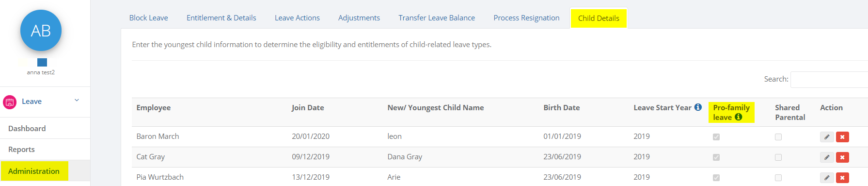
Task: Open the Entitlement & Details tab
Action: (x=221, y=18)
